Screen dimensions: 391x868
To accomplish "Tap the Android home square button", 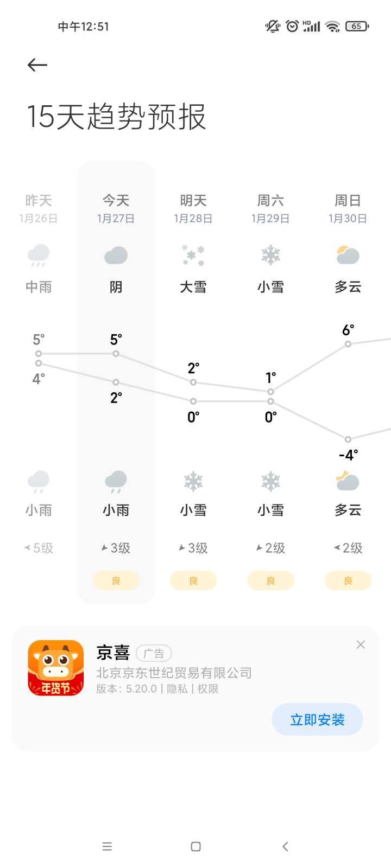I will click(196, 846).
